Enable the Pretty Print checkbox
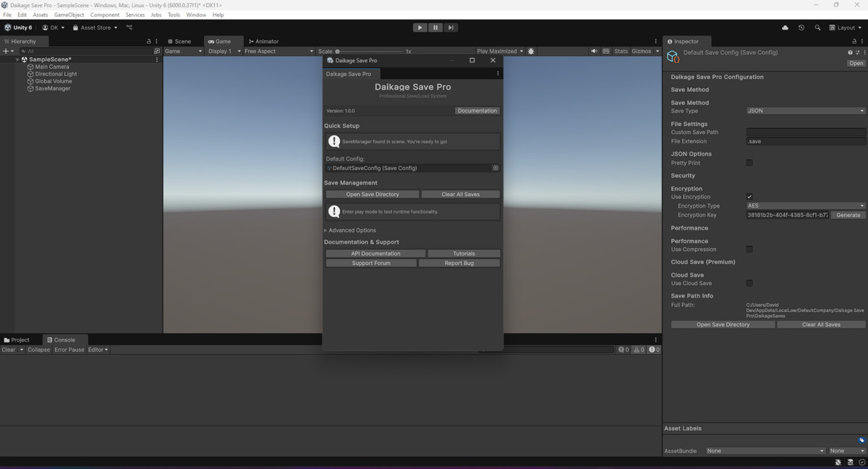This screenshot has width=868, height=469. [x=749, y=163]
